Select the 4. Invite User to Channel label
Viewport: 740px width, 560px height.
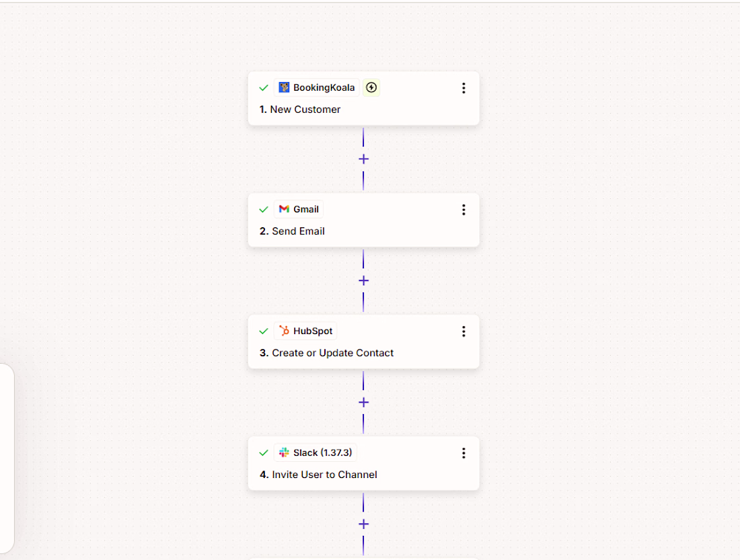318,475
